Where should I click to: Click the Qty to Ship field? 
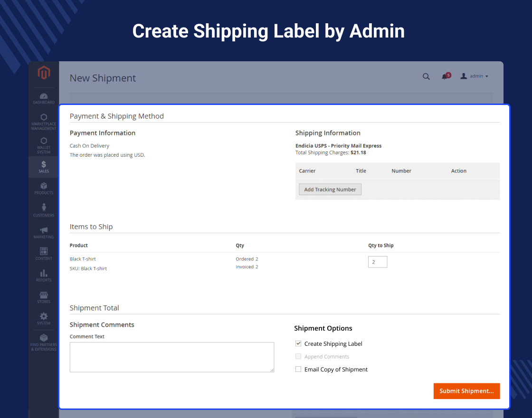coord(378,262)
